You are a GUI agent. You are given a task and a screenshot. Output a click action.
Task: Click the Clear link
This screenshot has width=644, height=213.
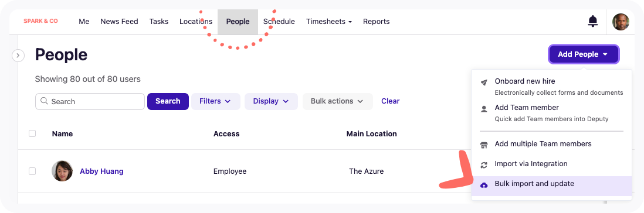(x=390, y=101)
